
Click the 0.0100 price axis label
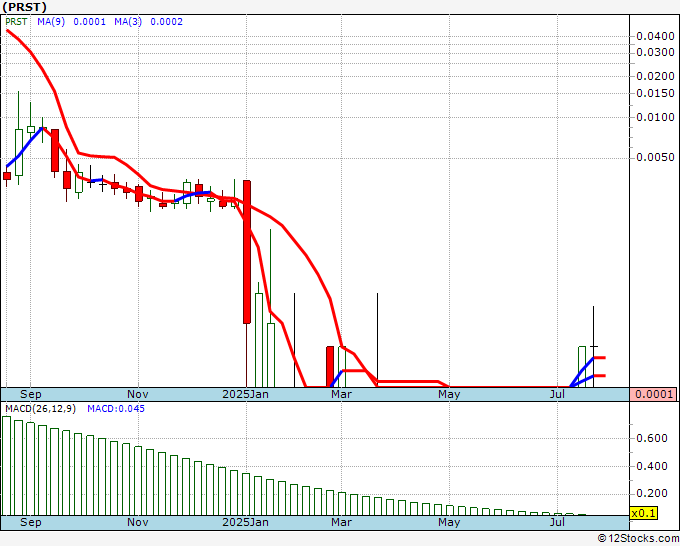tap(655, 117)
